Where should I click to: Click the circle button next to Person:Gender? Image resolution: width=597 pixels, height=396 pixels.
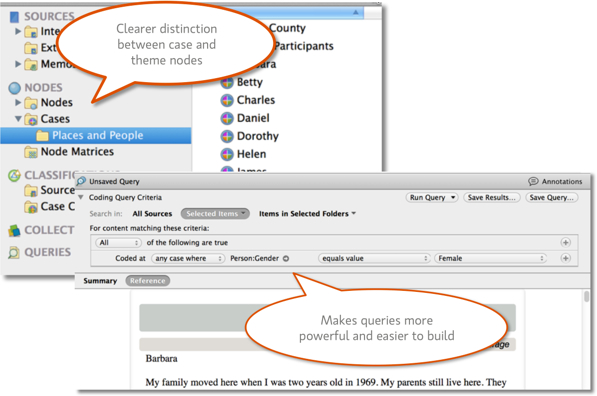tap(286, 259)
